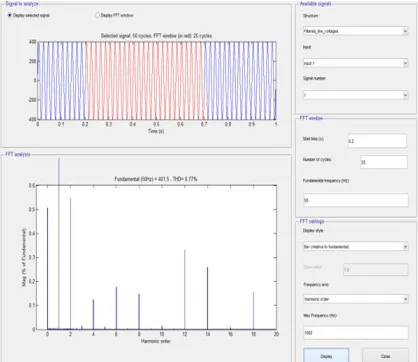This screenshot has width=418, height=362.
Task: Open the Frequency axis dropdown
Action: [x=355, y=299]
